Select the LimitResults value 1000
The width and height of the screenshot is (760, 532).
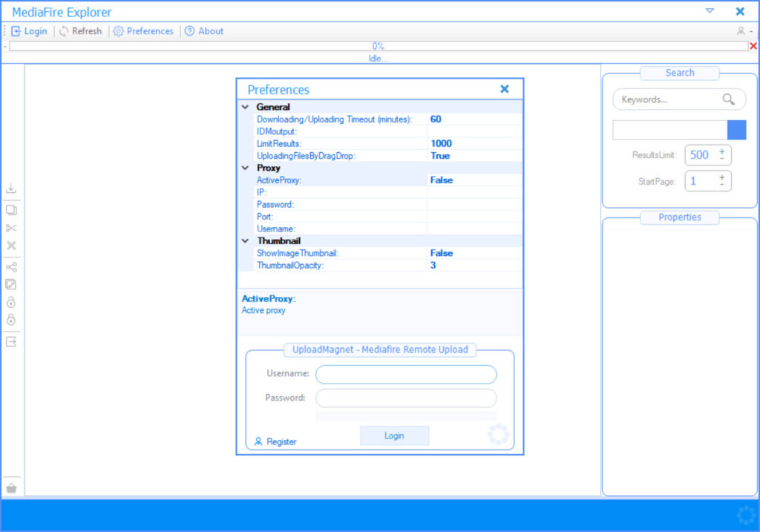(441, 143)
